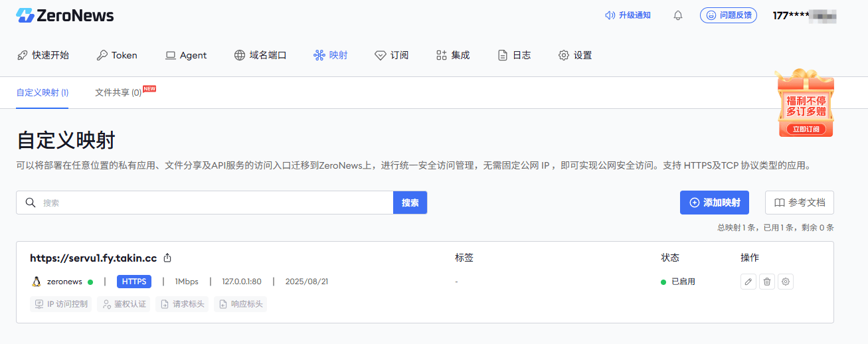Delete the mapping with trash icon

pyautogui.click(x=767, y=282)
